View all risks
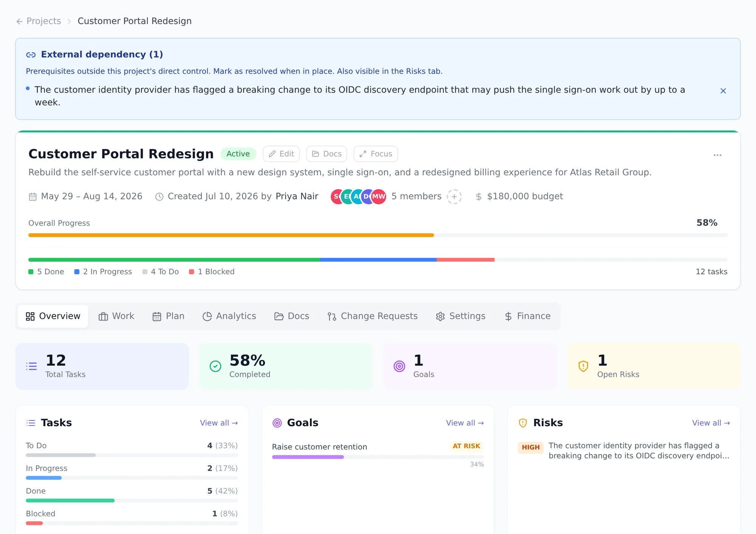This screenshot has width=756, height=534. (x=711, y=423)
